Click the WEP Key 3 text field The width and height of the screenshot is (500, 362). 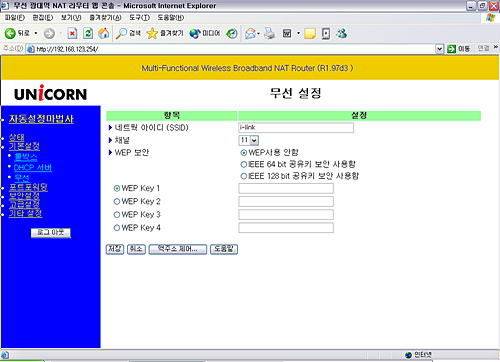click(286, 215)
